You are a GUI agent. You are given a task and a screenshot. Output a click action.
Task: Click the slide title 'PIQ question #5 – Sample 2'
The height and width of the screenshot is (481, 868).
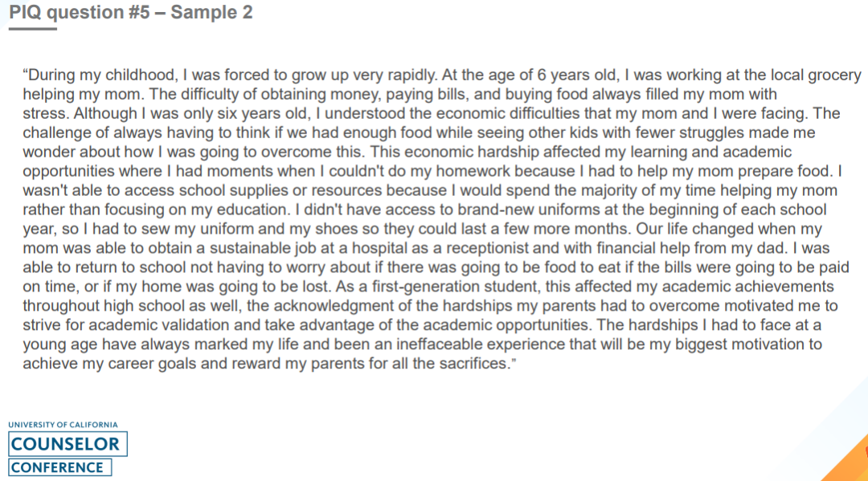point(131,13)
